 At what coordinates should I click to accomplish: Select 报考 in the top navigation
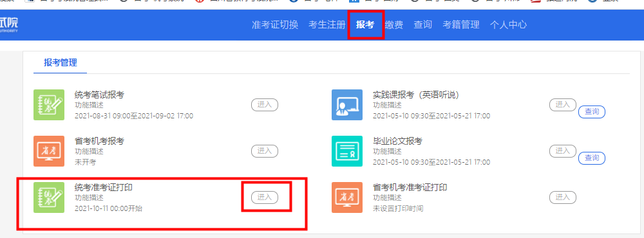click(x=365, y=24)
